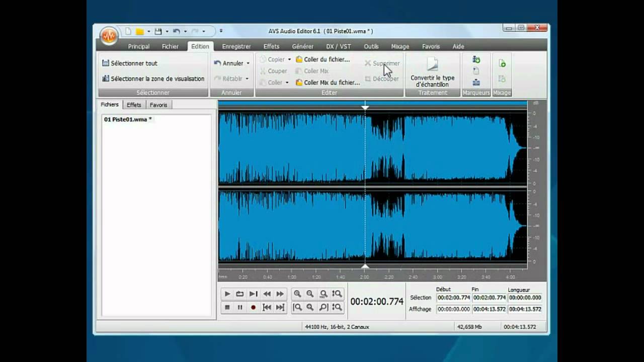
Task: Click the large 00:02:00.774 time display
Action: point(377,302)
